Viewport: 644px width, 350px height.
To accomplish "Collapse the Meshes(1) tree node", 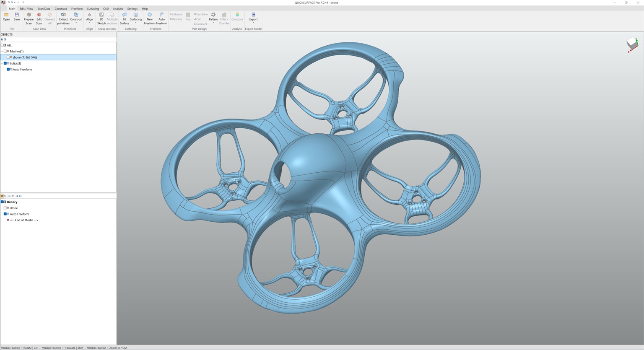I will 2,51.
